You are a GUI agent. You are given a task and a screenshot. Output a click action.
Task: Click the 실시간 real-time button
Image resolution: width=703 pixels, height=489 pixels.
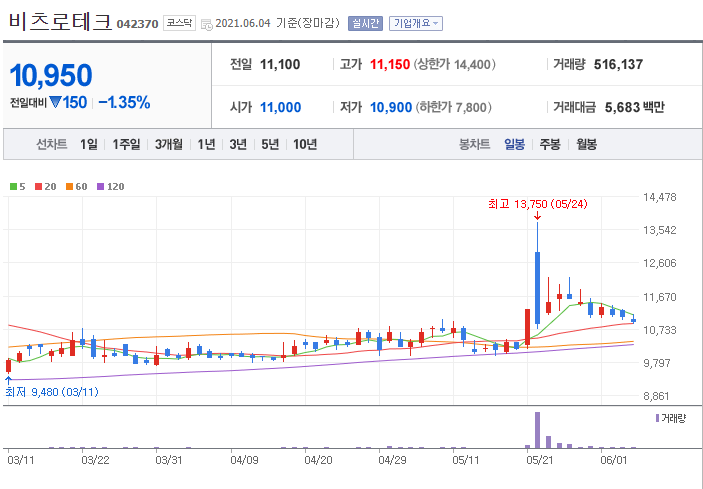click(x=365, y=23)
